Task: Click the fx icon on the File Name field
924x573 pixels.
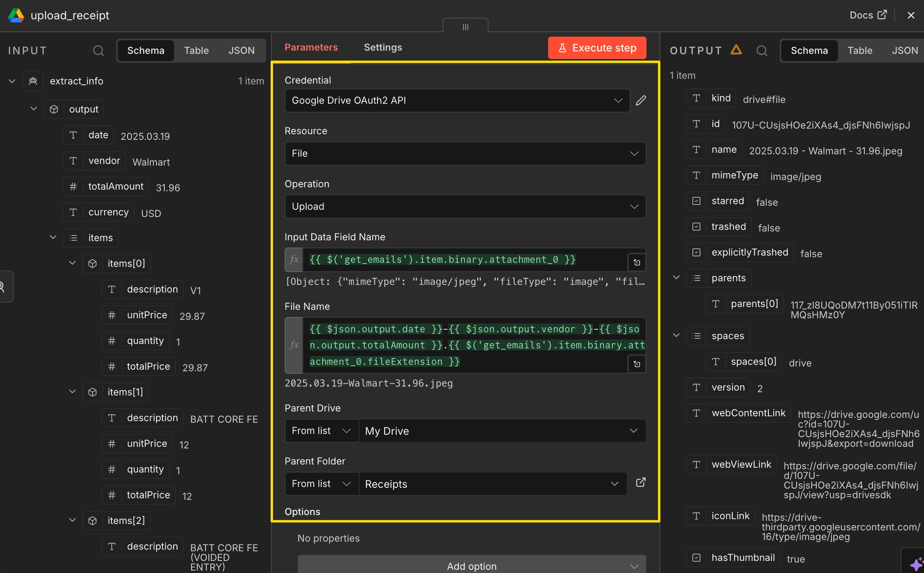Action: pos(294,345)
